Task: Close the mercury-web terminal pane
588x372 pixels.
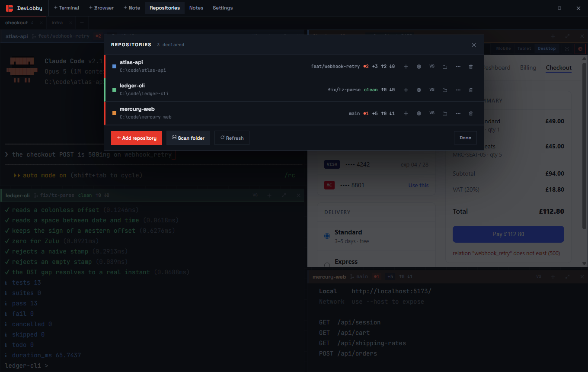Action: 582,277
